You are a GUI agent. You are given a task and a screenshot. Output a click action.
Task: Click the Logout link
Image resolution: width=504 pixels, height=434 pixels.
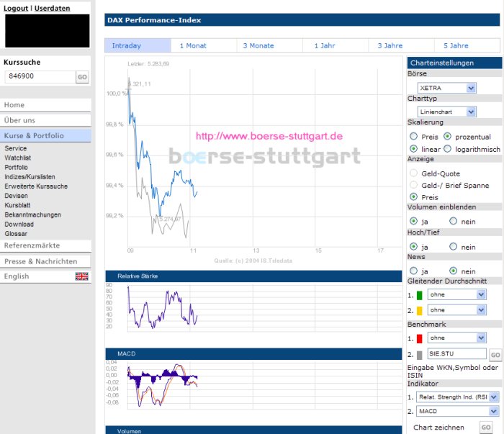click(16, 9)
